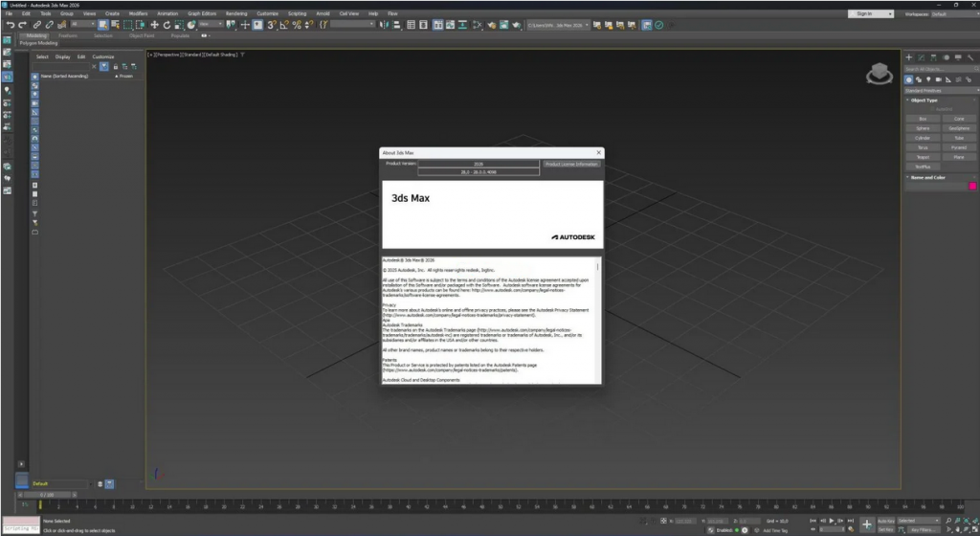The width and height of the screenshot is (980, 536).
Task: Activate Select and Scale tool
Action: tap(179, 25)
